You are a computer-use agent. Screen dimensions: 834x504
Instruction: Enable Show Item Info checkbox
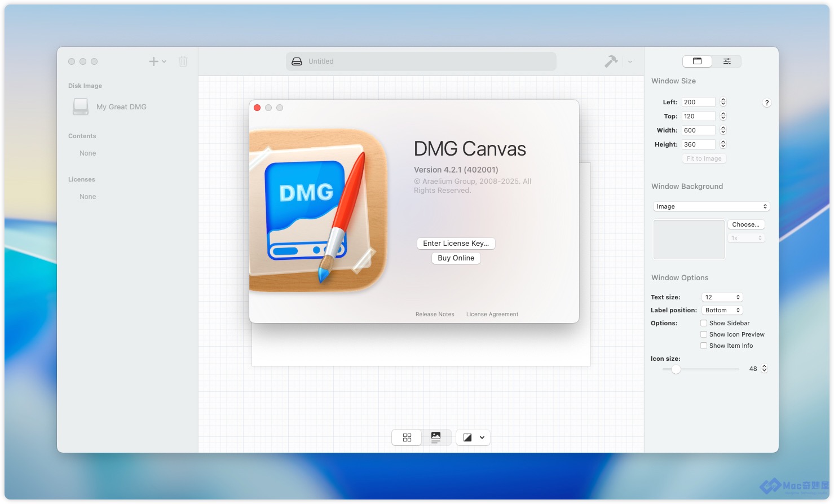[x=704, y=346]
